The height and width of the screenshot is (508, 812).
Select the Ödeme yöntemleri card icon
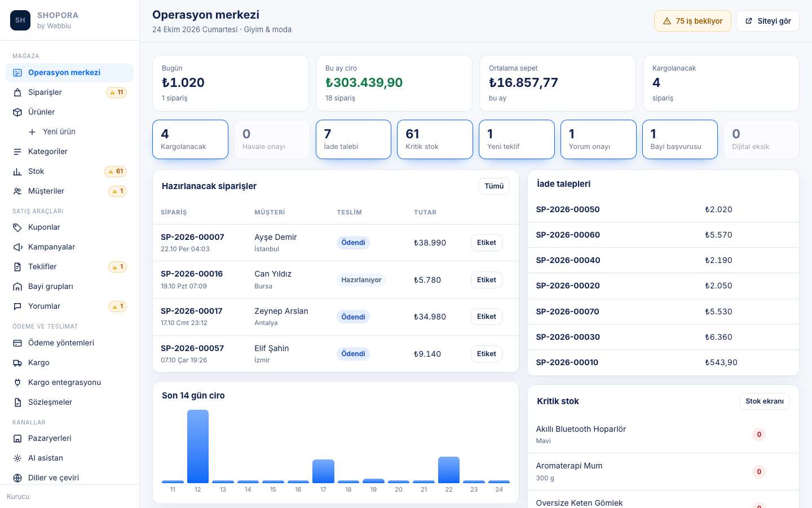click(x=17, y=343)
